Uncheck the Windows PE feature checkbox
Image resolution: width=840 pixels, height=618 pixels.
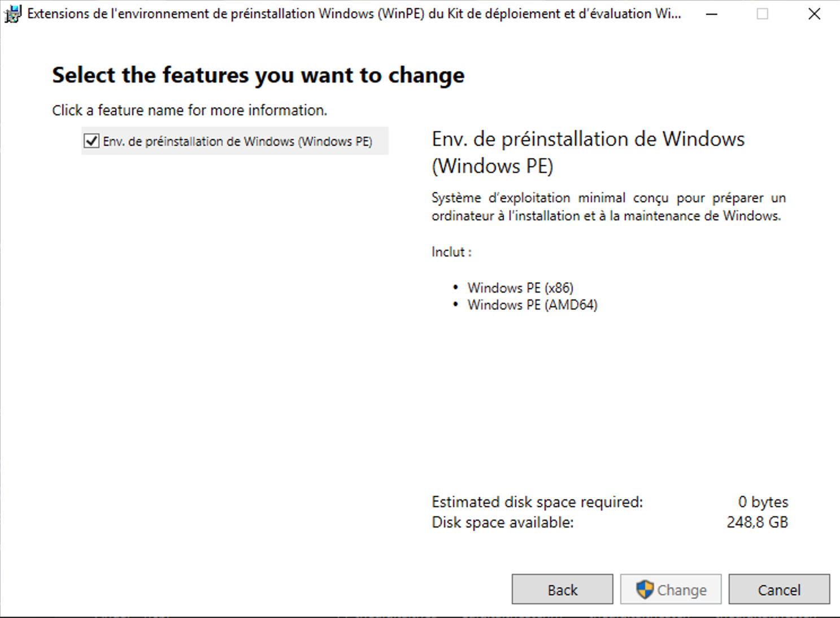tap(92, 141)
